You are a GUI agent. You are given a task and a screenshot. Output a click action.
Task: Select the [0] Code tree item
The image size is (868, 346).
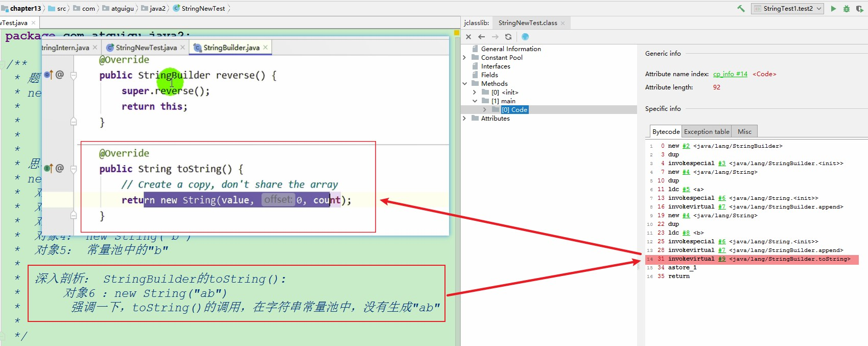point(514,110)
